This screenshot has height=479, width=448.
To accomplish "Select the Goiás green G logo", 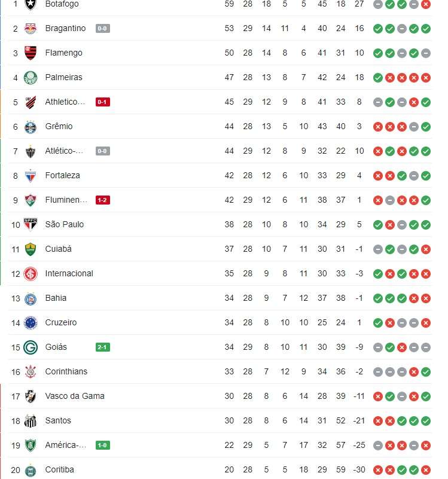I will (x=31, y=347).
